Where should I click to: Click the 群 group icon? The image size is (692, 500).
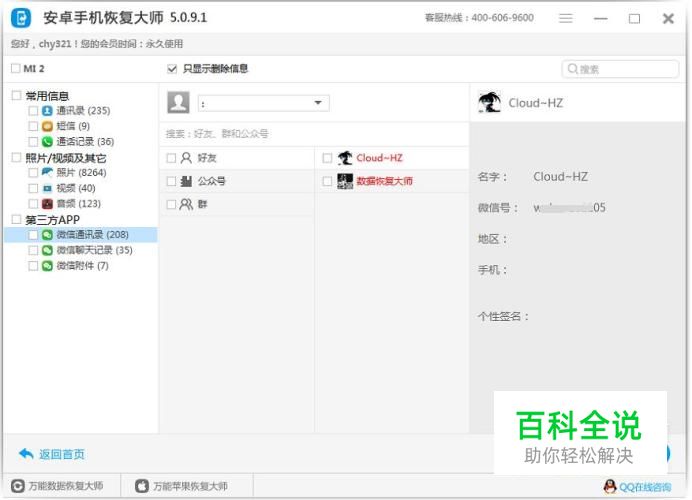[186, 204]
